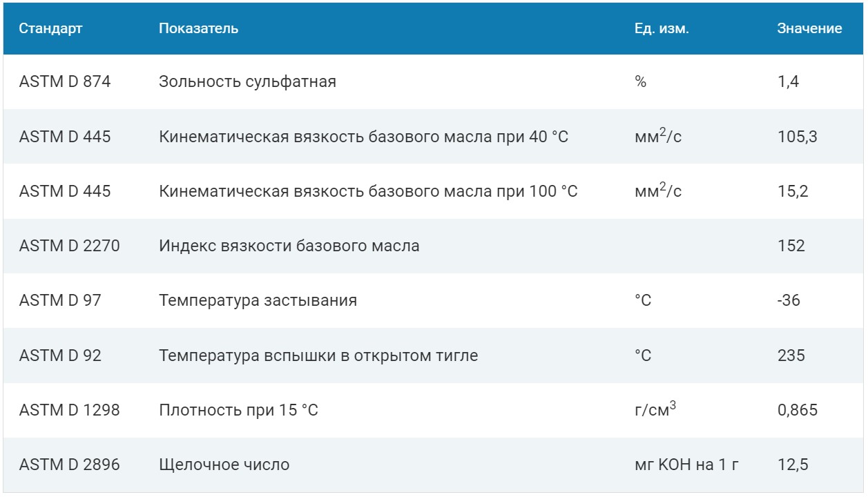This screenshot has width=868, height=497.
Task: Click the Значение column header
Action: coord(809,28)
